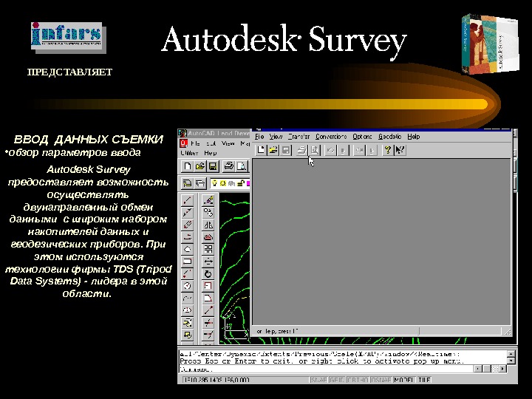The width and height of the screenshot is (532, 399).
Task: Select the Rotate tool in modify toolbar
Action: pos(208,273)
